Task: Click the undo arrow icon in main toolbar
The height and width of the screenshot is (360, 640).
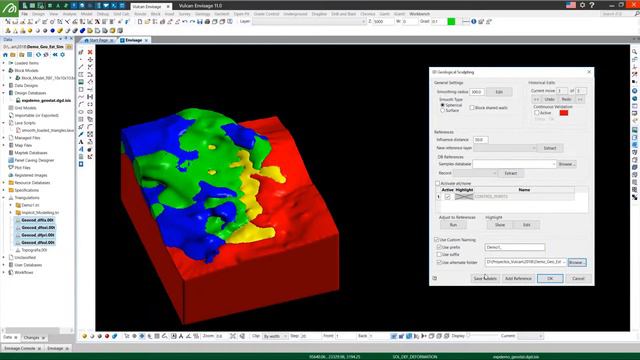Action: click(185, 22)
